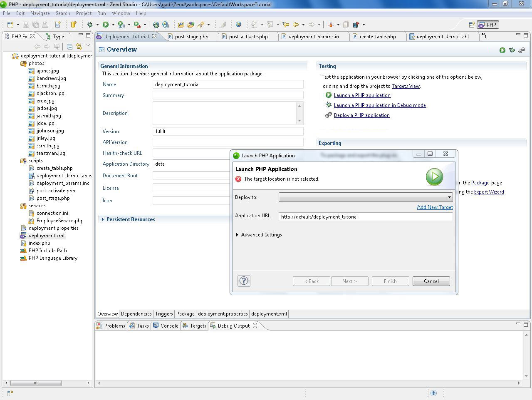532x400 pixels.
Task: Click the yellow Zend server toolbar icon
Action: 74,25
